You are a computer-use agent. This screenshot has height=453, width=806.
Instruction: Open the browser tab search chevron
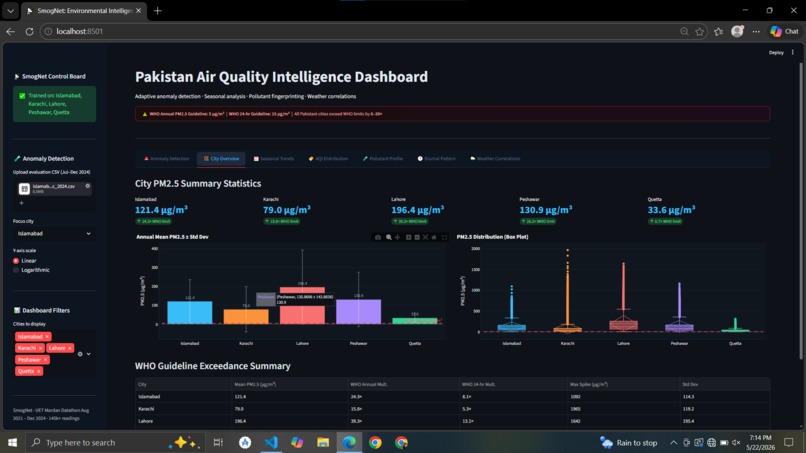pyautogui.click(x=10, y=10)
